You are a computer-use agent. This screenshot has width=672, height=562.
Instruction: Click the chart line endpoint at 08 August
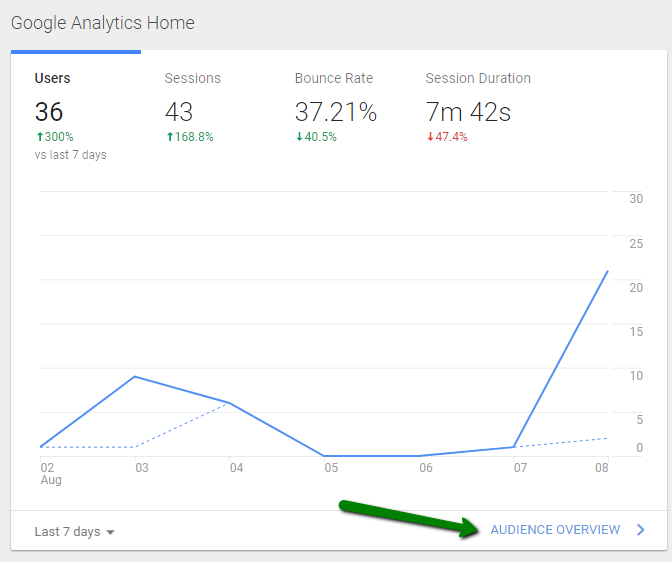(607, 271)
